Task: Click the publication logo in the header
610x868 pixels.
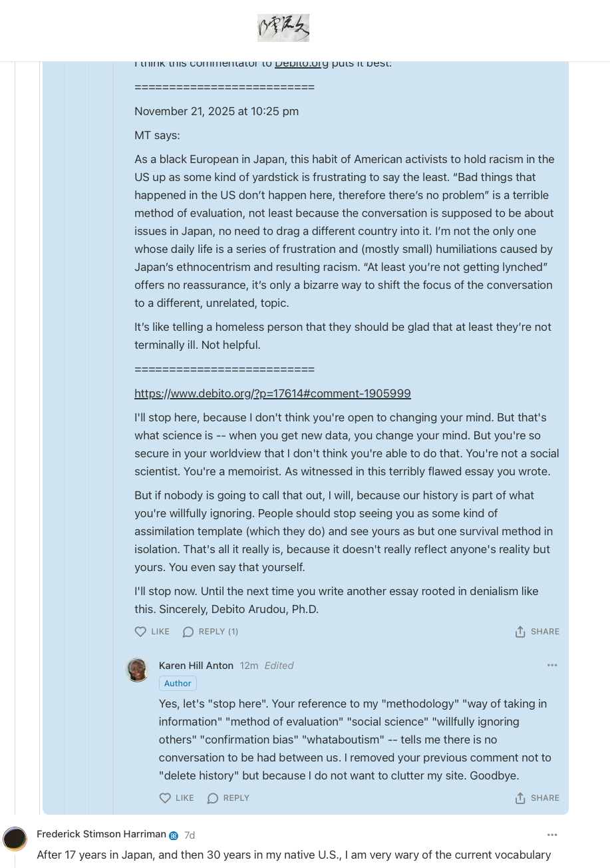Action: [x=283, y=28]
